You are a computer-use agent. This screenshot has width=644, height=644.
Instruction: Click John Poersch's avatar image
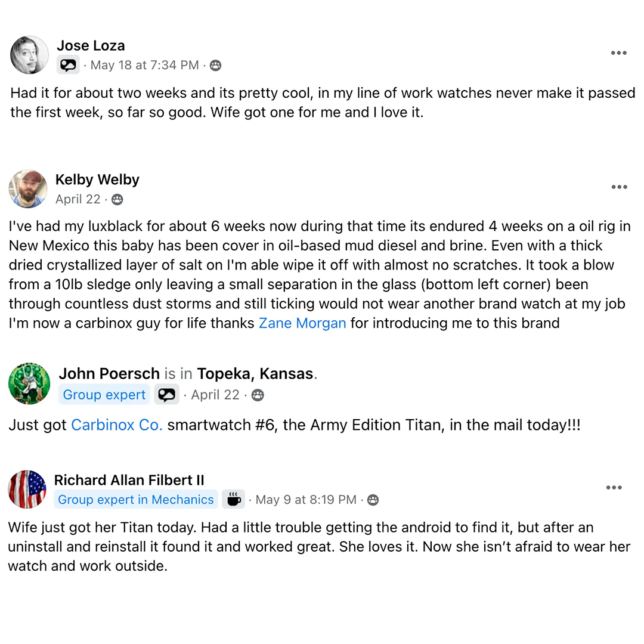coord(29,383)
